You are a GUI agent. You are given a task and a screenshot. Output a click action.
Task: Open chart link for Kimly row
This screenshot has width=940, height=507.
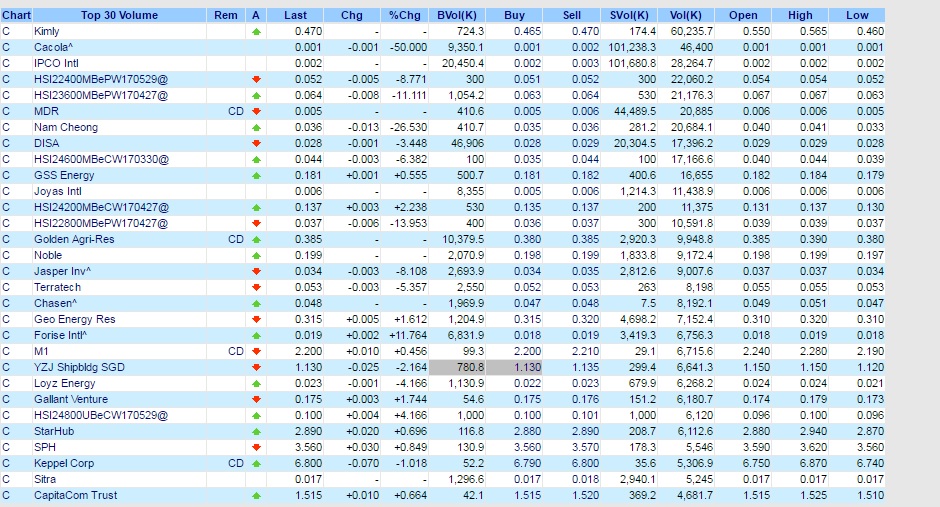point(6,31)
